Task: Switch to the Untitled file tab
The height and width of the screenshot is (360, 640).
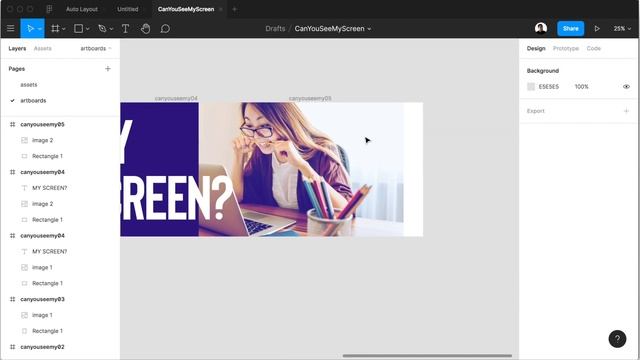Action: 128,9
